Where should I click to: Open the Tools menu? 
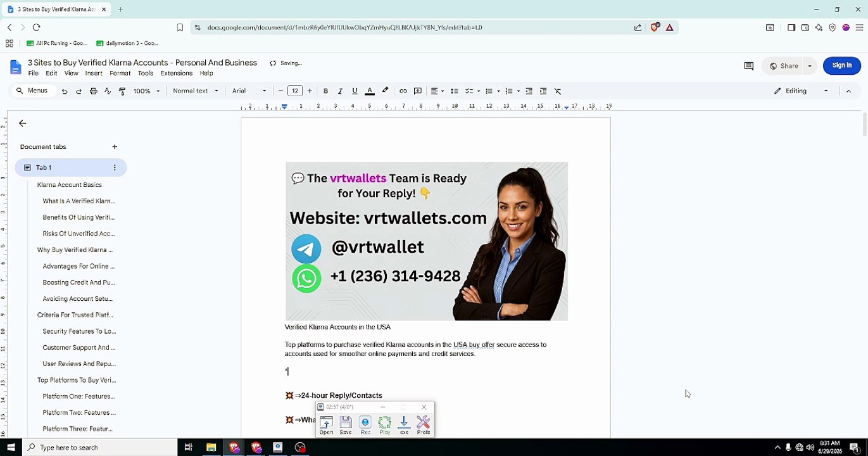coord(146,73)
